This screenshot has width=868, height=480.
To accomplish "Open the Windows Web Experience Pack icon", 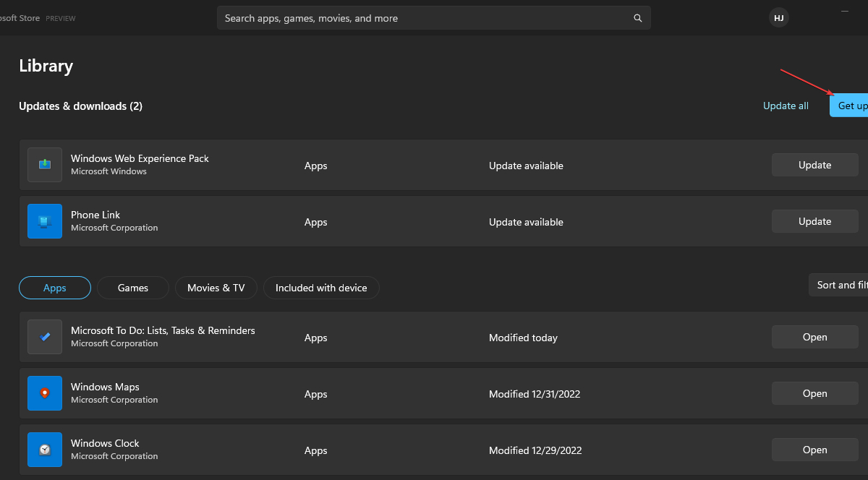I will tap(44, 164).
